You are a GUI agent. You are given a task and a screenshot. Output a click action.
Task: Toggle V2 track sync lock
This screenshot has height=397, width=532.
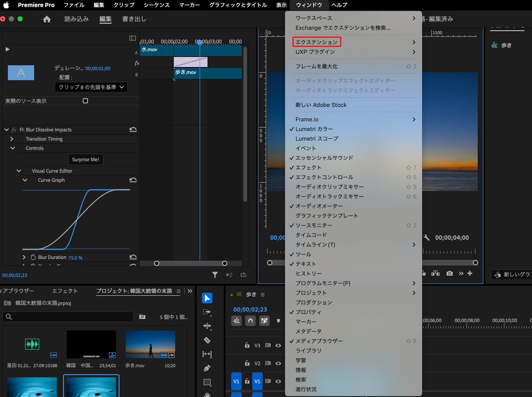click(268, 363)
